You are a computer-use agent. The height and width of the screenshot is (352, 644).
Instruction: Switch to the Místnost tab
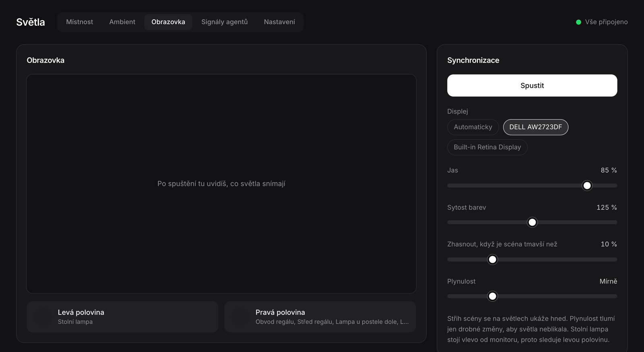click(x=79, y=22)
